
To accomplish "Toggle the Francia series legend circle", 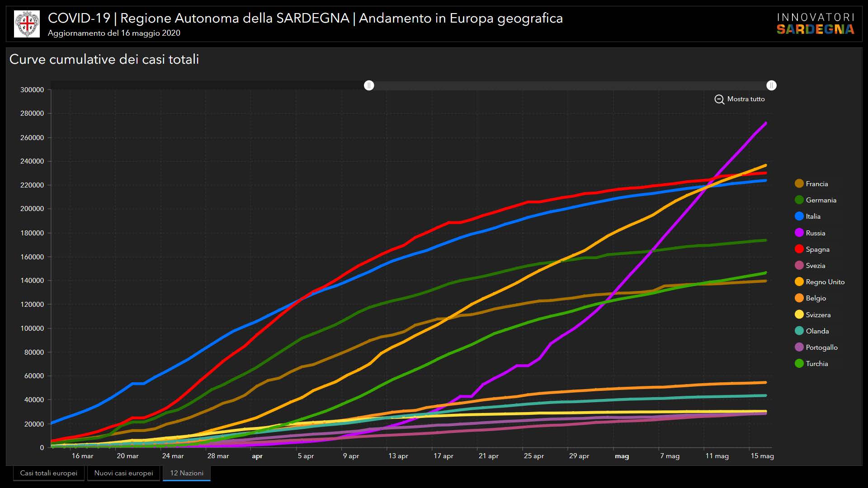I will (799, 183).
